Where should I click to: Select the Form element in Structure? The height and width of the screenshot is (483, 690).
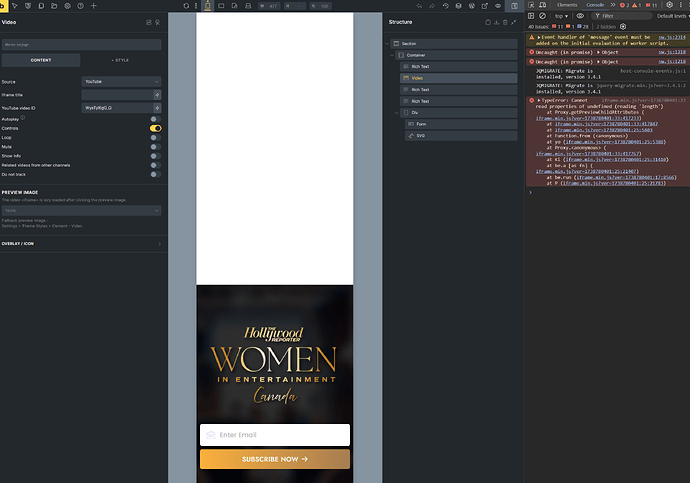coord(461,124)
